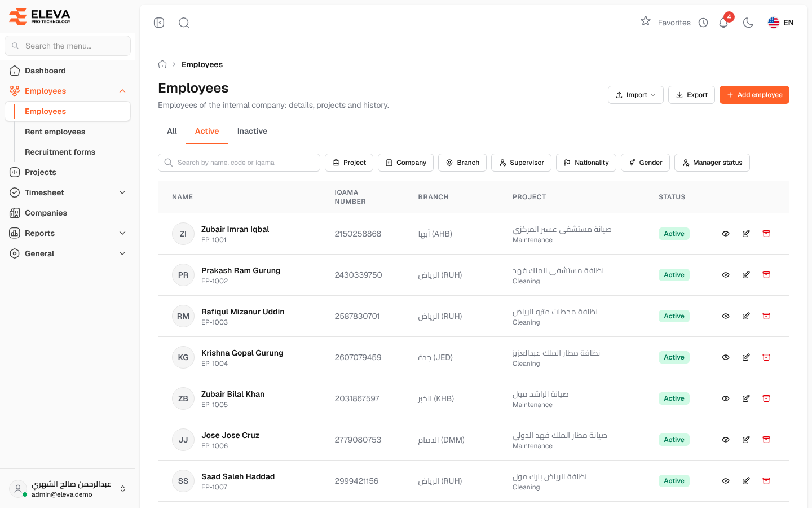Delete Rafiqul Mizanur Uddin's record
Image resolution: width=812 pixels, height=508 pixels.
tap(766, 316)
